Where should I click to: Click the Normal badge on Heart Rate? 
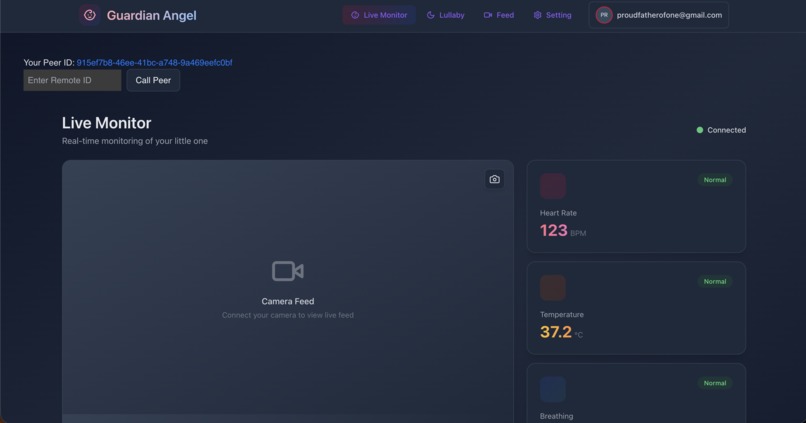tap(715, 180)
